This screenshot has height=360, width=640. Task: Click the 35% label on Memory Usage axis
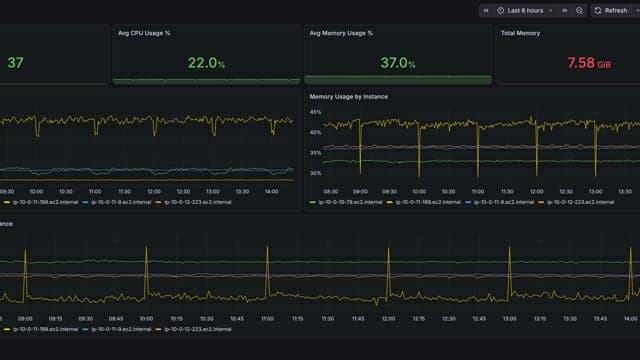[316, 153]
